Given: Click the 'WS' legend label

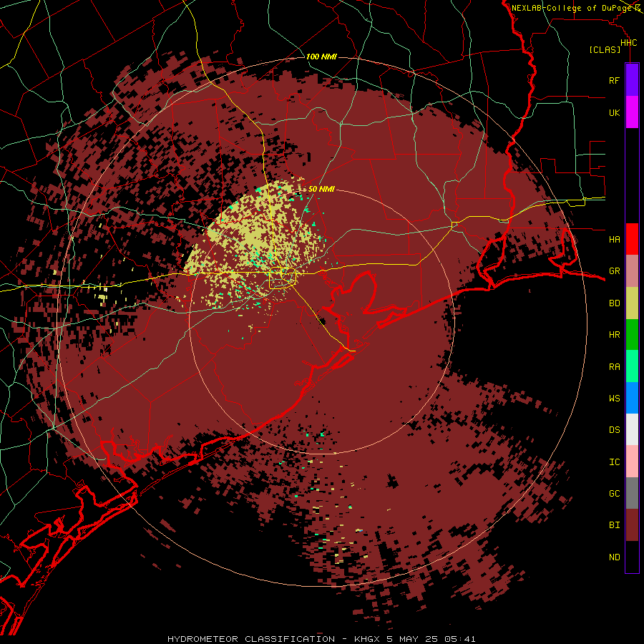Looking at the screenshot, I should [x=614, y=399].
